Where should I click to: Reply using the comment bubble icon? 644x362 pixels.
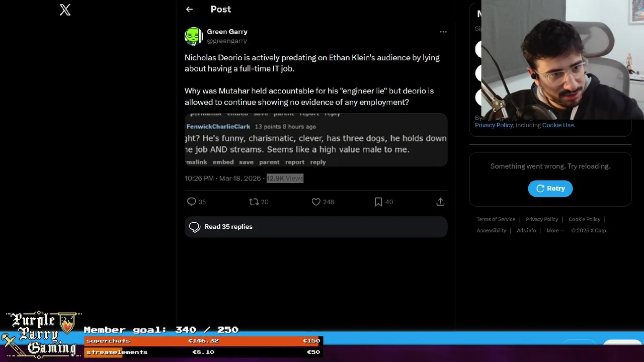click(x=191, y=202)
